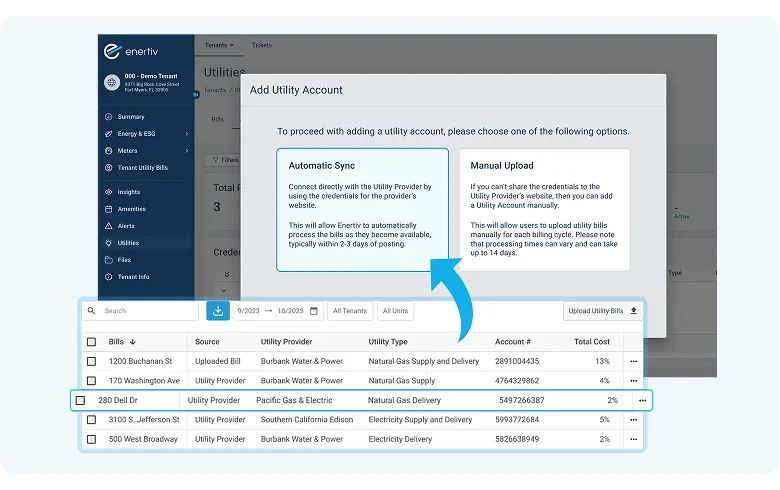The width and height of the screenshot is (780, 490).
Task: Switch to the Tickets tab
Action: tap(262, 45)
